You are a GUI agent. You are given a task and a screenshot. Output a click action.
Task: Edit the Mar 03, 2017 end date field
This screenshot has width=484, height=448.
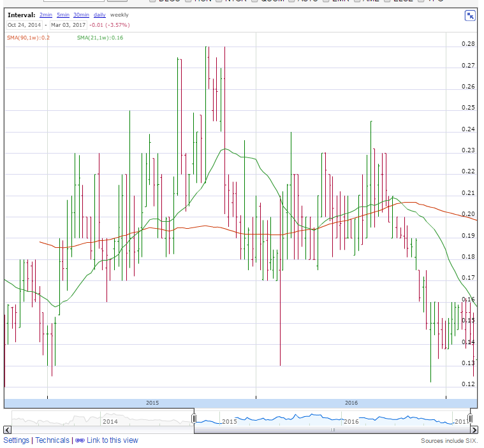click(68, 25)
